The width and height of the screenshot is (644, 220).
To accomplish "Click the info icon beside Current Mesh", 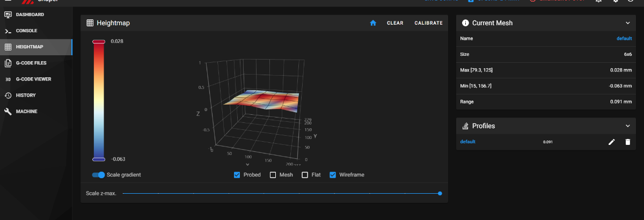I will 465,23.
